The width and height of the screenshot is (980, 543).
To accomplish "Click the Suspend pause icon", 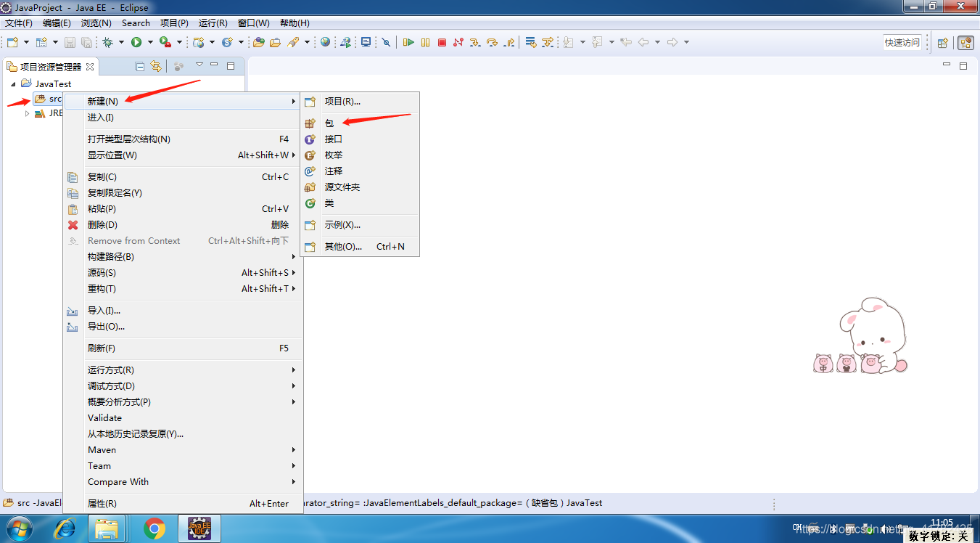I will point(425,42).
